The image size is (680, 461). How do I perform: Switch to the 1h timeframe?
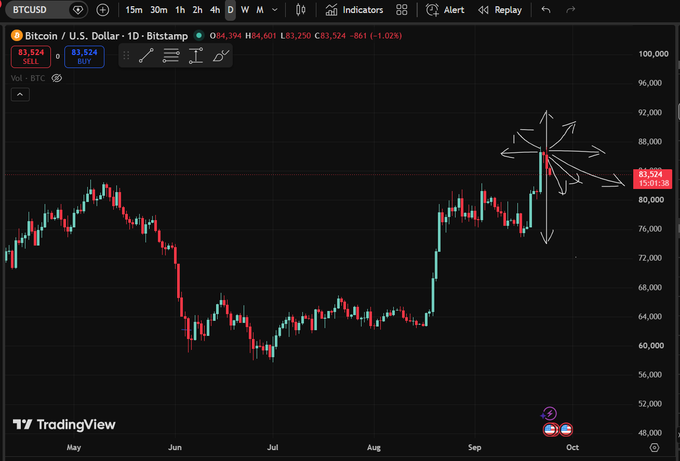(x=180, y=10)
